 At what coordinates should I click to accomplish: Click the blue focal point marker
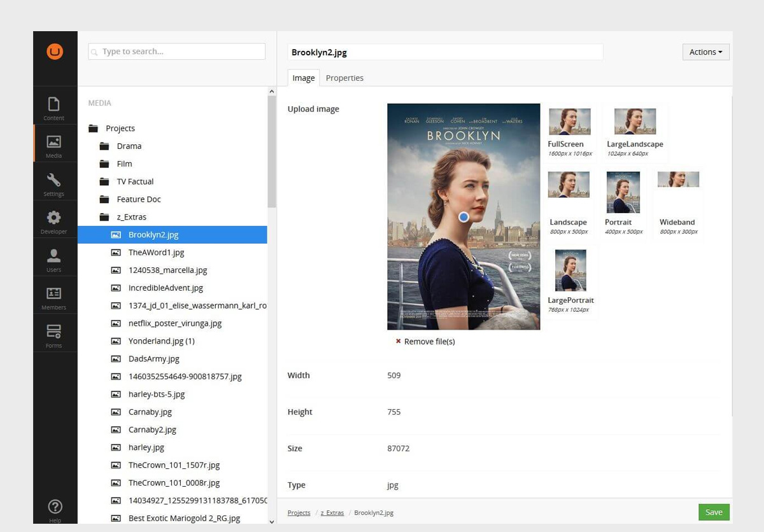click(463, 217)
